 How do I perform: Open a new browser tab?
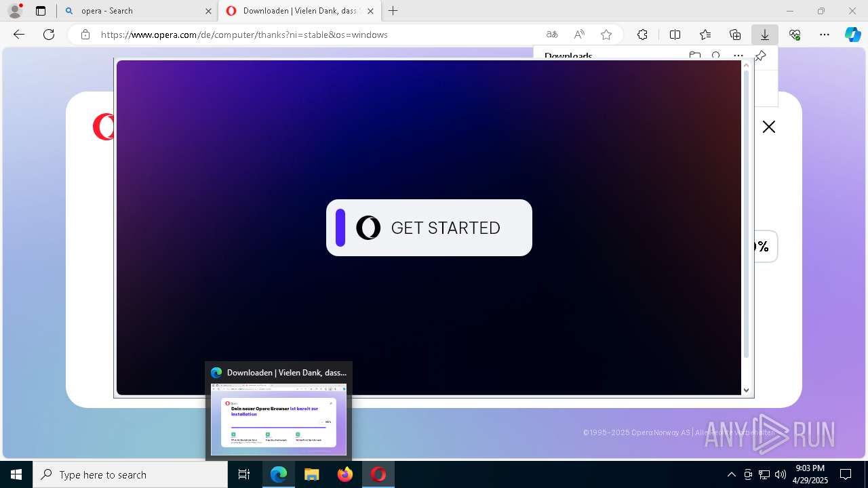point(393,11)
